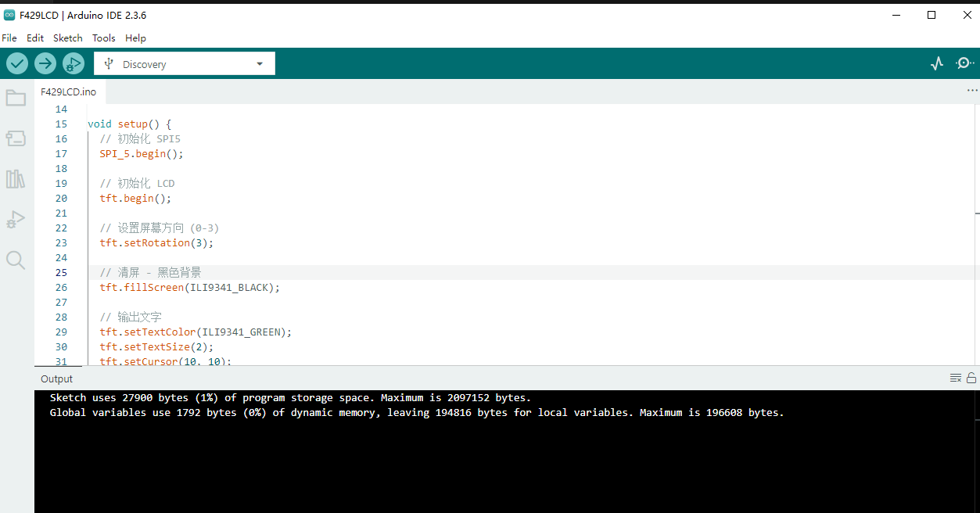Open the Library Manager sidebar icon
Image resolution: width=980 pixels, height=513 pixels.
pos(16,179)
